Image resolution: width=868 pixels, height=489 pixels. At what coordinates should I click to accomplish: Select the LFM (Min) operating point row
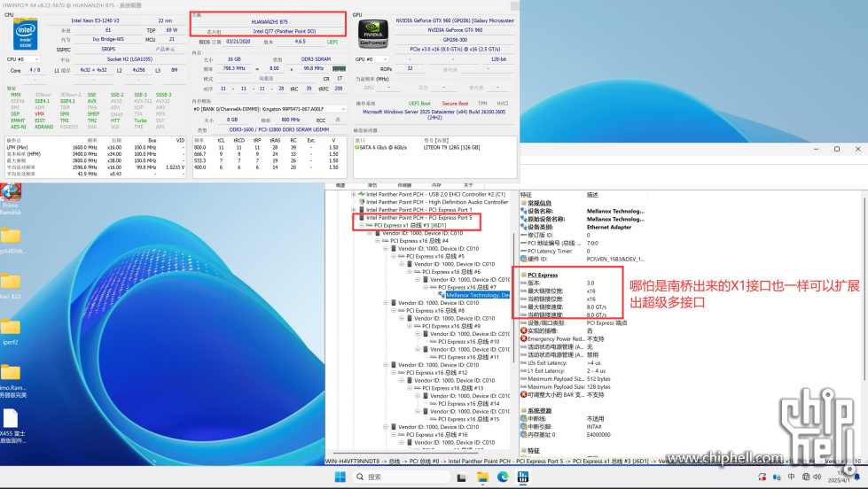pyautogui.click(x=95, y=148)
